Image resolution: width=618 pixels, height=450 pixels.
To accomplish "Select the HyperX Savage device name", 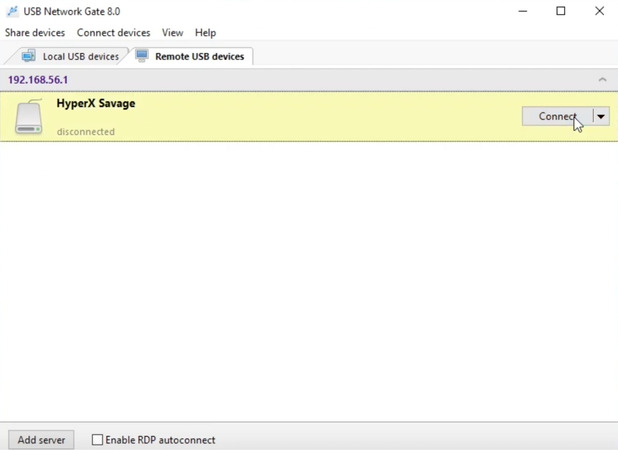I will pyautogui.click(x=96, y=103).
